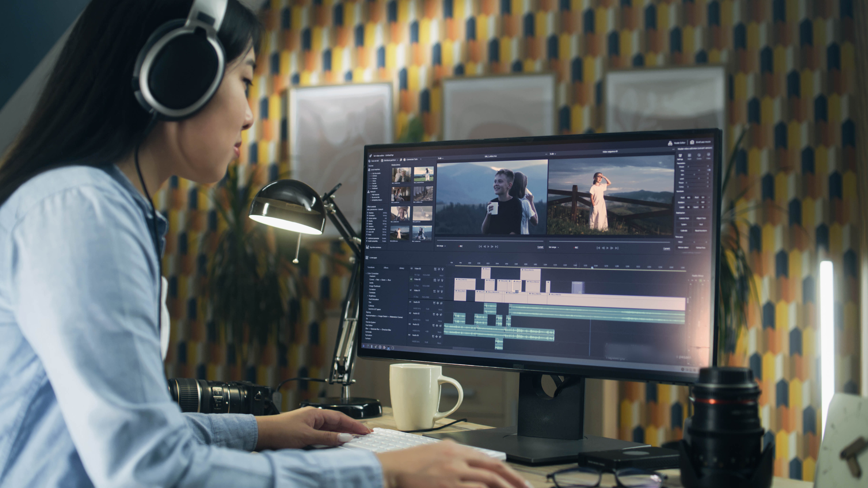
Task: Select the Levels effect
Action: point(371,283)
